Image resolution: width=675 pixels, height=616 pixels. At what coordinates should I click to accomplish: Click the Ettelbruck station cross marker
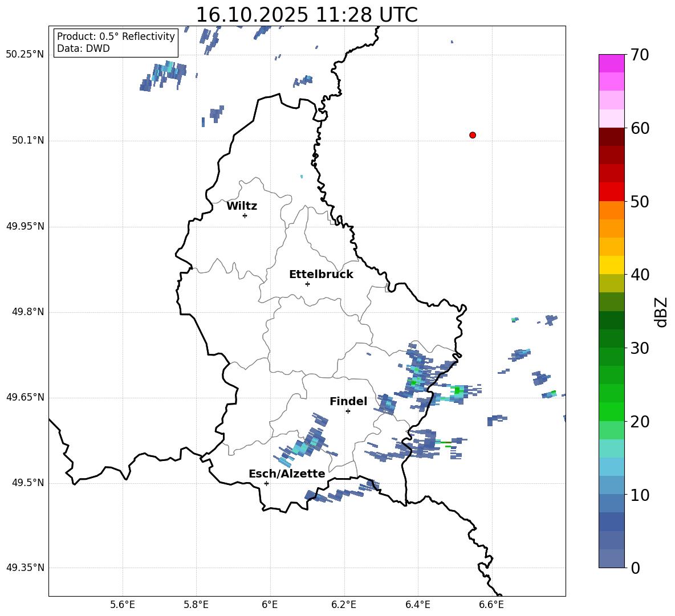307,284
